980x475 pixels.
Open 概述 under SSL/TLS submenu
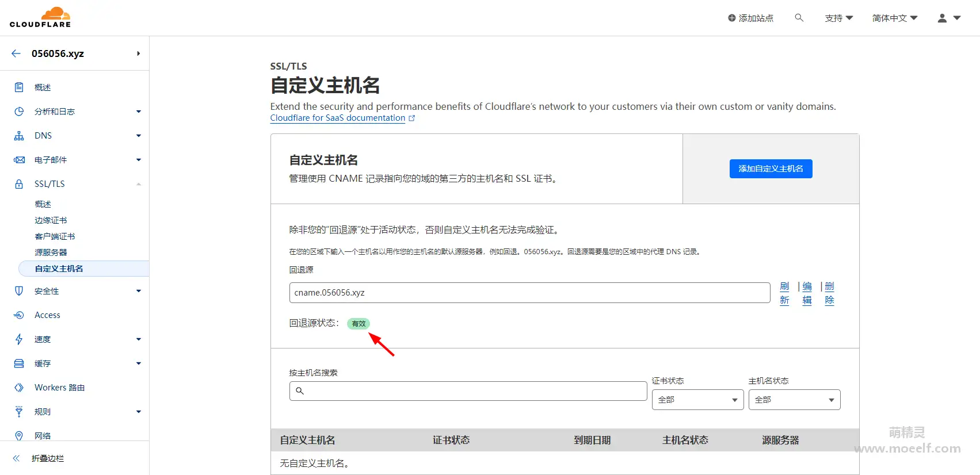43,204
